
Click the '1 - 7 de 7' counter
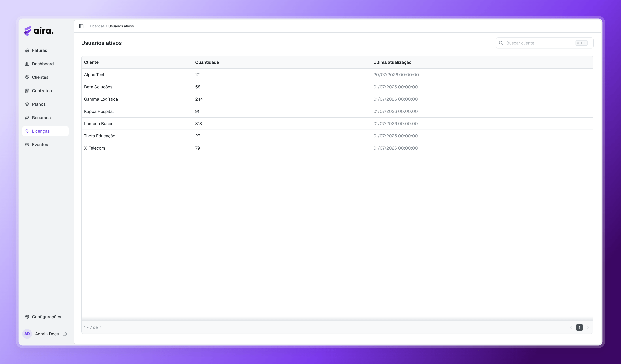click(93, 327)
